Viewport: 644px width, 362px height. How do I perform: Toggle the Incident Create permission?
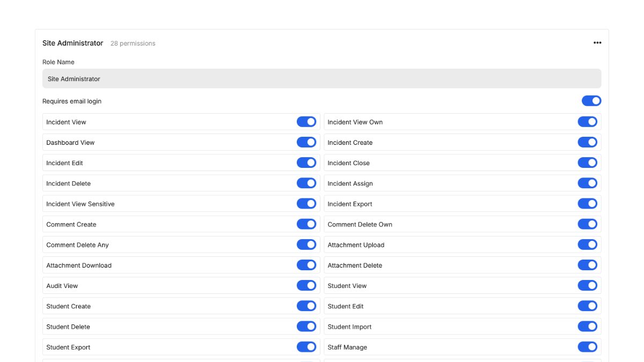click(587, 142)
